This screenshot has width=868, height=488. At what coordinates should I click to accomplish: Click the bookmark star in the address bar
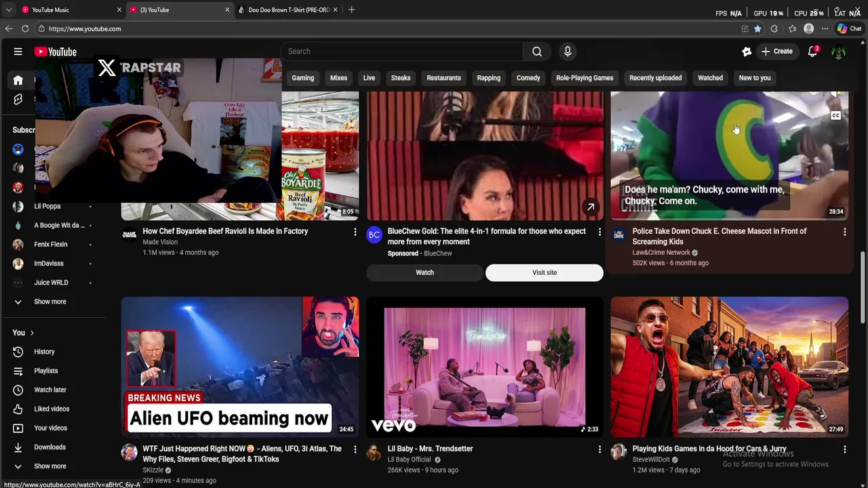coord(757,28)
